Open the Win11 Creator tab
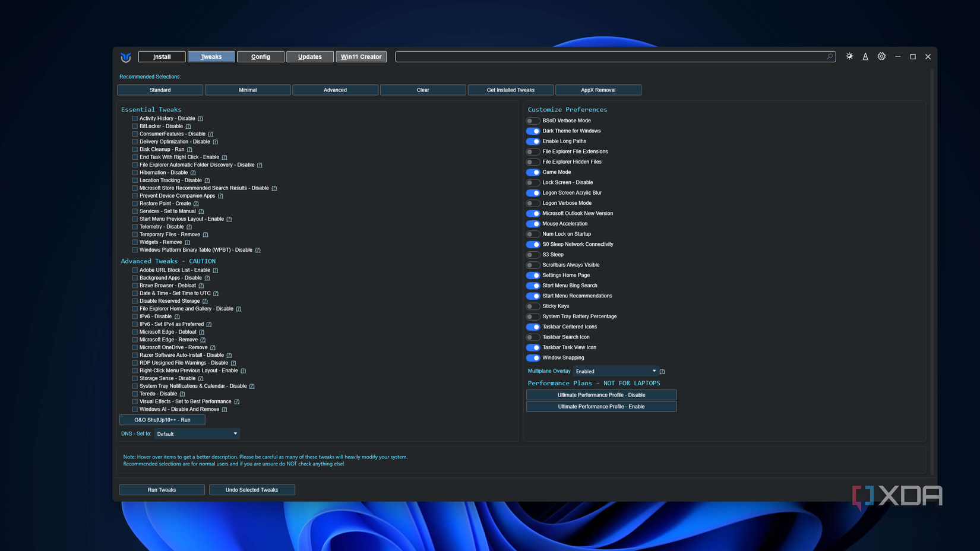Image resolution: width=980 pixels, height=551 pixels. coord(361,56)
